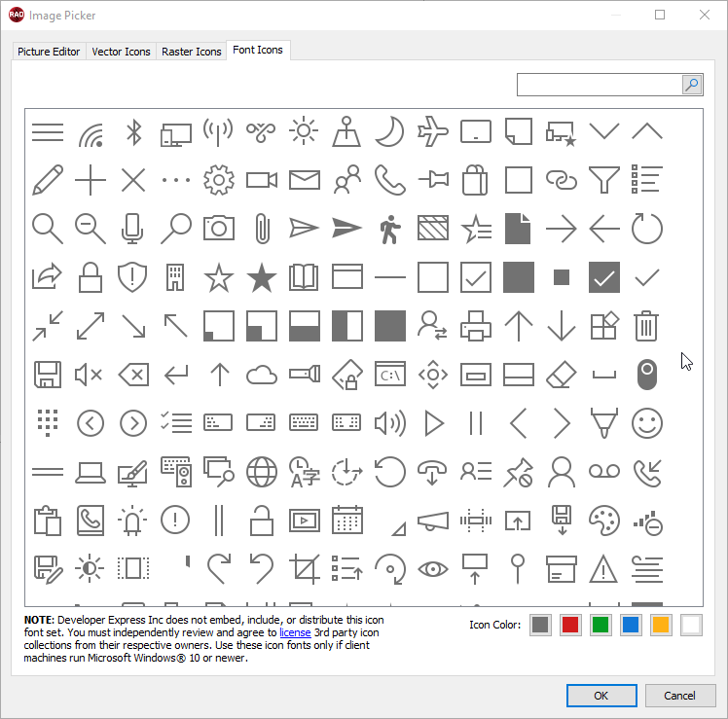Pick the airplane icon
The image size is (728, 719).
432,131
